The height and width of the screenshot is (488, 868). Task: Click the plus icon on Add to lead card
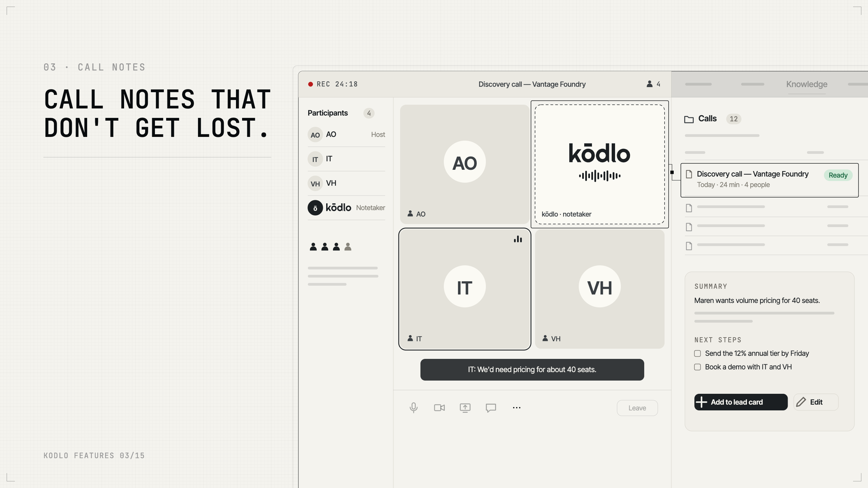coord(701,402)
